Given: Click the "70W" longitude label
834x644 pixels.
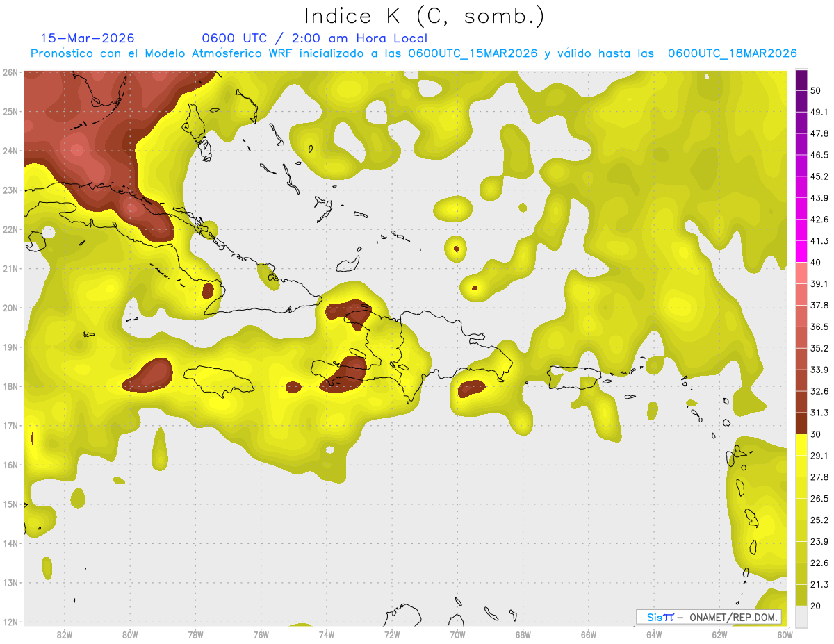Looking at the screenshot, I should click(457, 635).
